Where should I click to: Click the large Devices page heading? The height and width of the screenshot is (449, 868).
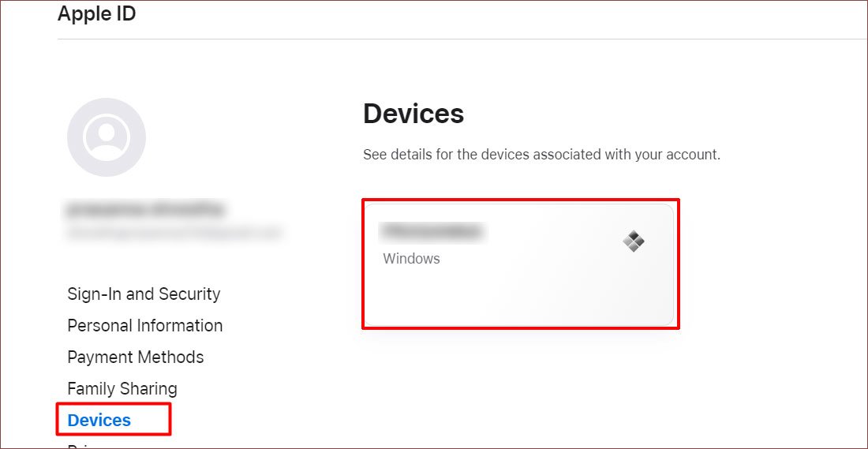[x=413, y=114]
